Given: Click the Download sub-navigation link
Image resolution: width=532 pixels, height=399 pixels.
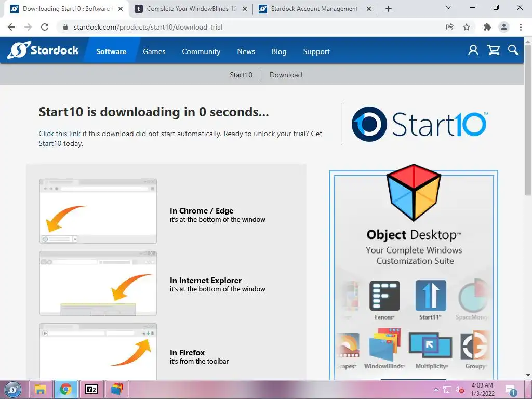Looking at the screenshot, I should click(x=286, y=75).
